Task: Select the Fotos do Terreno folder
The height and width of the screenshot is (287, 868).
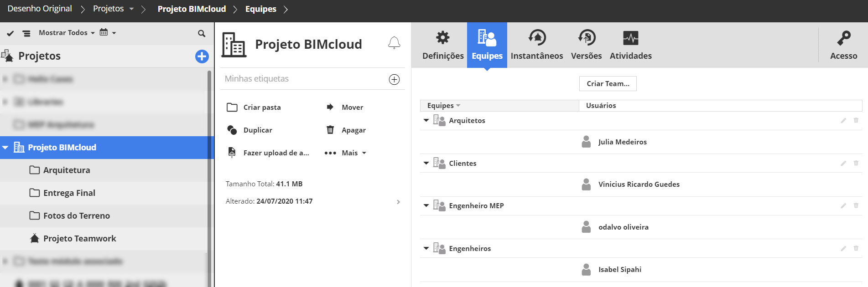Action: click(76, 216)
